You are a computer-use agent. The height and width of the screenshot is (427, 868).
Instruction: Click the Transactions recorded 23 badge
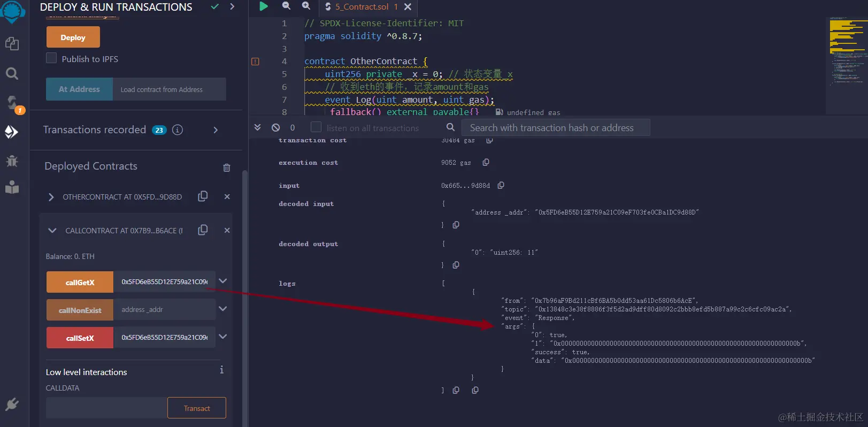[159, 130]
